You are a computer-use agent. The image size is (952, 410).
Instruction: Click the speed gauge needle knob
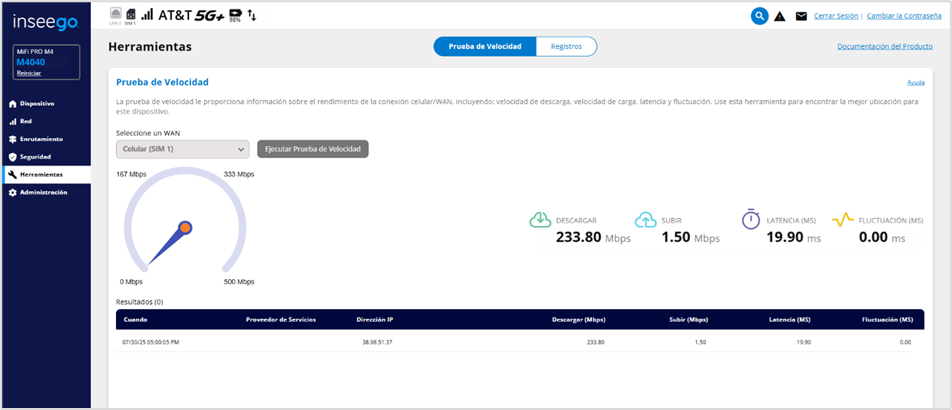(184, 228)
